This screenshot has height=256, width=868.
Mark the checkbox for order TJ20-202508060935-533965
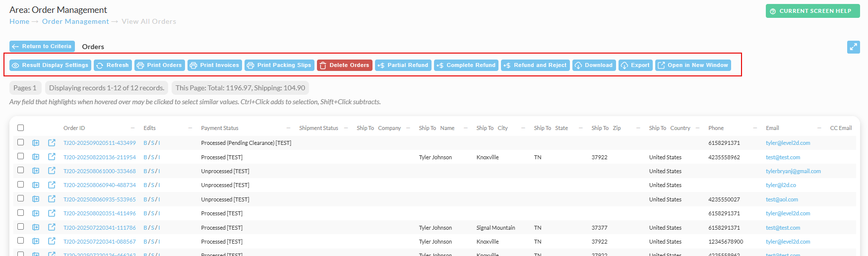[20, 198]
